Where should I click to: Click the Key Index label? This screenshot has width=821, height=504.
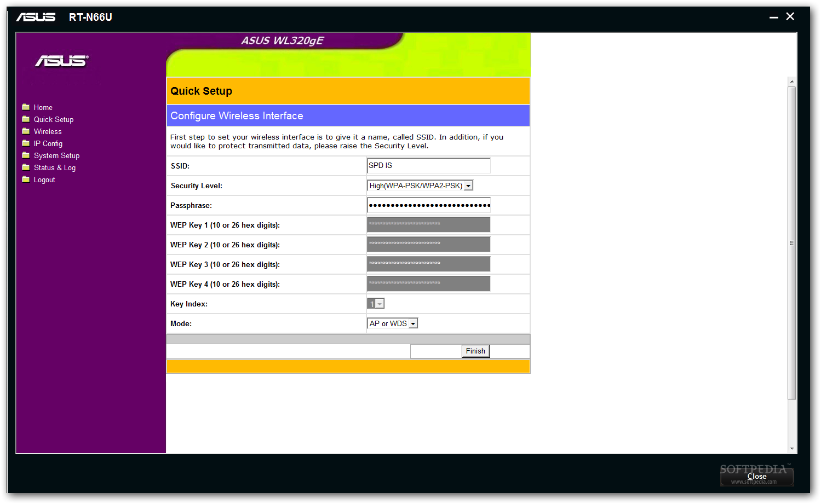pos(189,304)
